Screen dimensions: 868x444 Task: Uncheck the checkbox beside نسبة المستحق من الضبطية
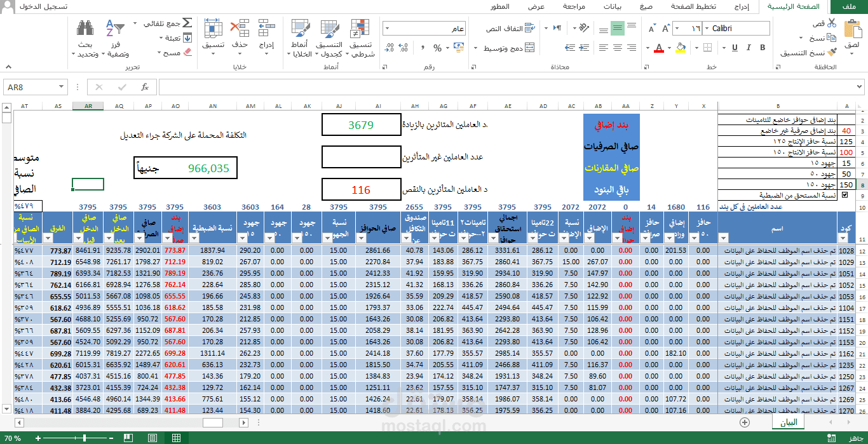pos(844,194)
